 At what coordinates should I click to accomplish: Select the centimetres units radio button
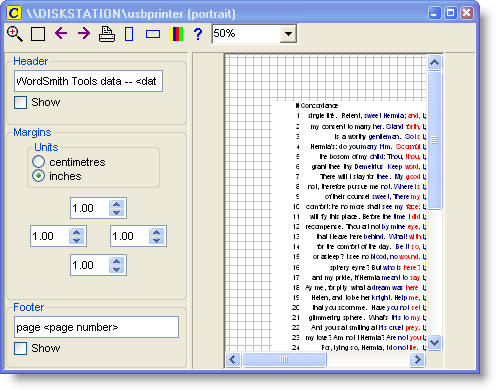38,162
